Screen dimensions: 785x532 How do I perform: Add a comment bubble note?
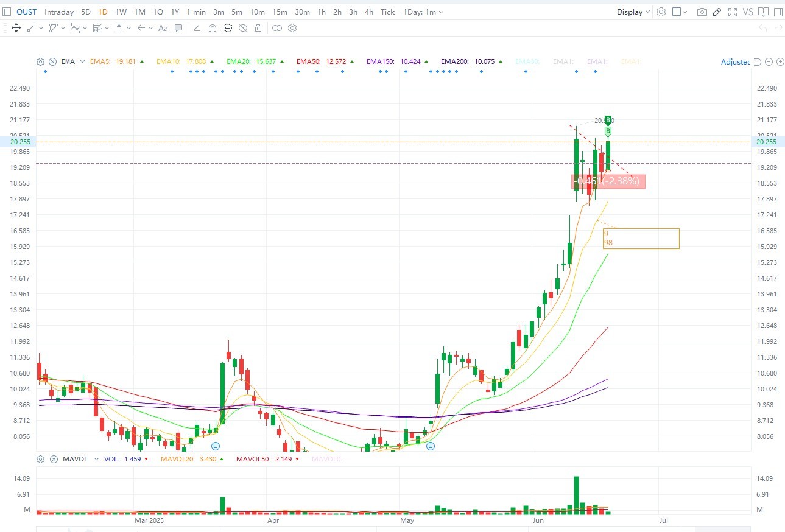(178, 28)
